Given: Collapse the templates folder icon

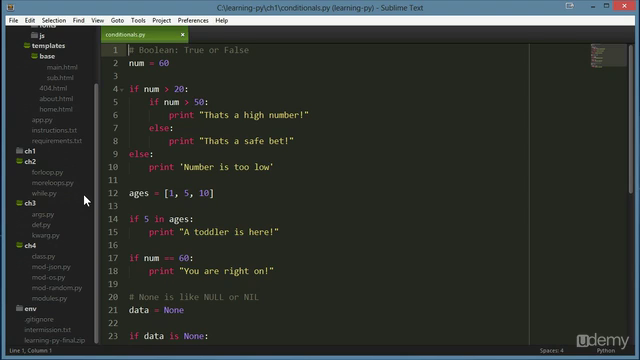Looking at the screenshot, I should coord(27,45).
